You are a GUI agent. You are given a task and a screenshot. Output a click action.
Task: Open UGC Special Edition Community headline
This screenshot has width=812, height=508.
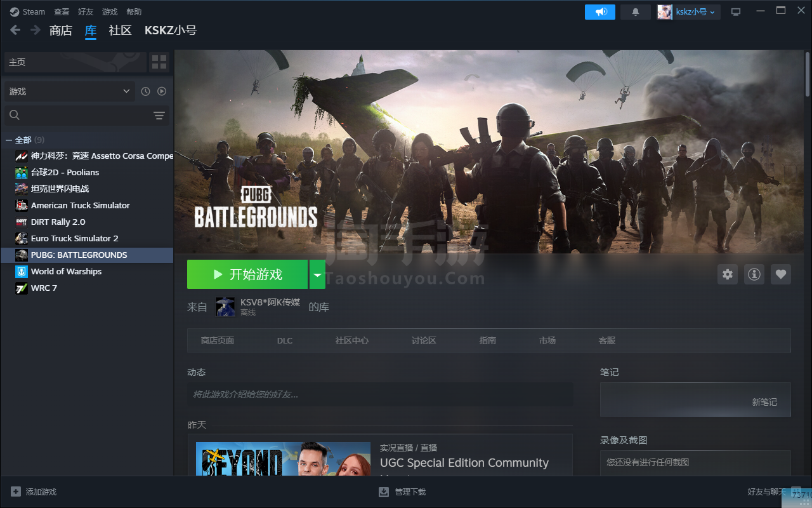pos(464,463)
